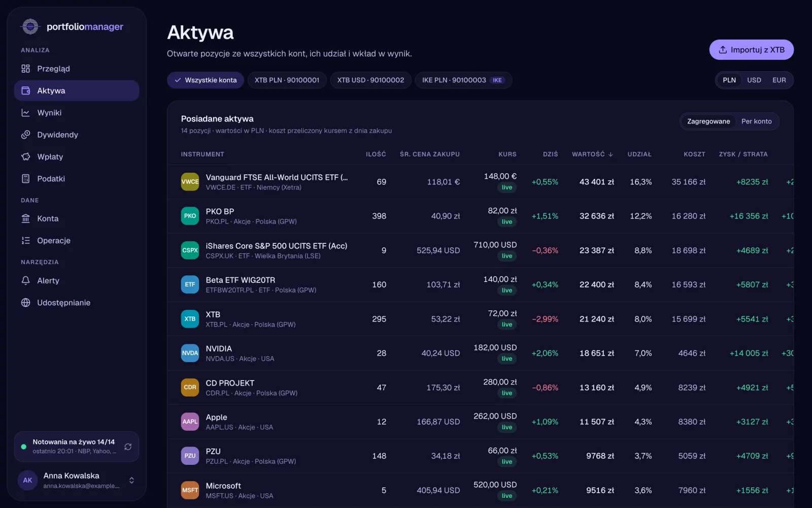Open Alerty bell icon
The width and height of the screenshot is (812, 508).
coord(26,280)
